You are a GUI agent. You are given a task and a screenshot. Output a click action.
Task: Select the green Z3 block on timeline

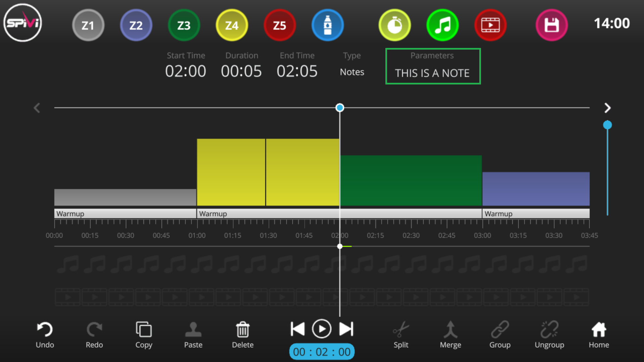411,180
